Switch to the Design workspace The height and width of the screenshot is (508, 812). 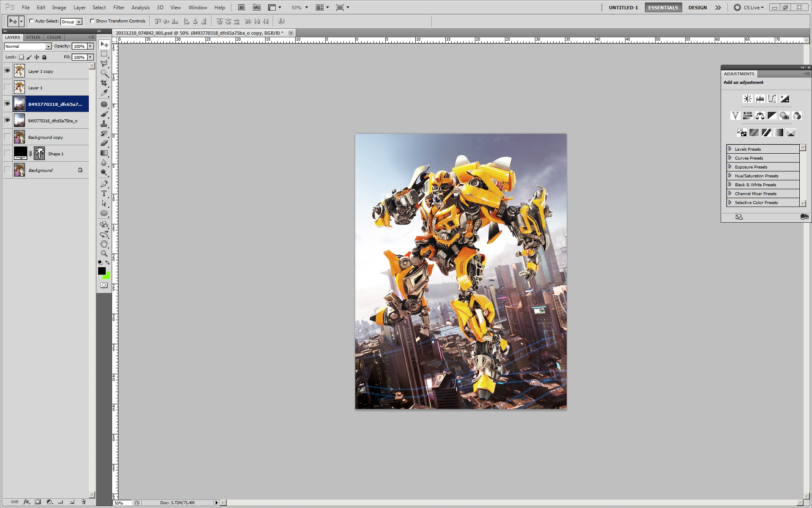point(697,8)
